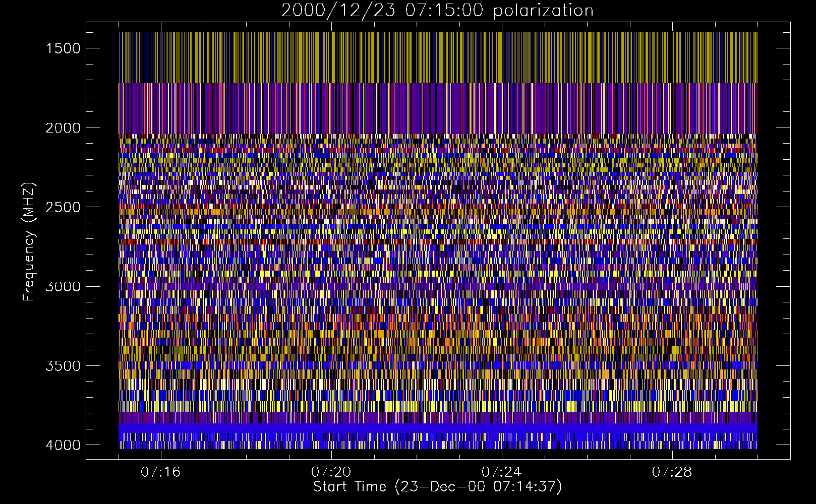Select the 2000 frequency axis label
Viewport: 816px width, 504px height.
pyautogui.click(x=63, y=128)
